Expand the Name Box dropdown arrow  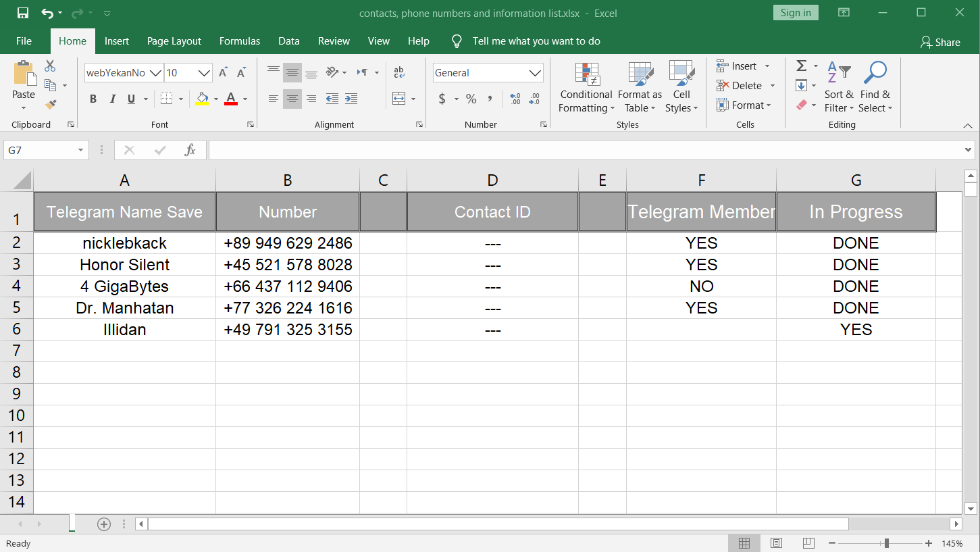(x=80, y=150)
